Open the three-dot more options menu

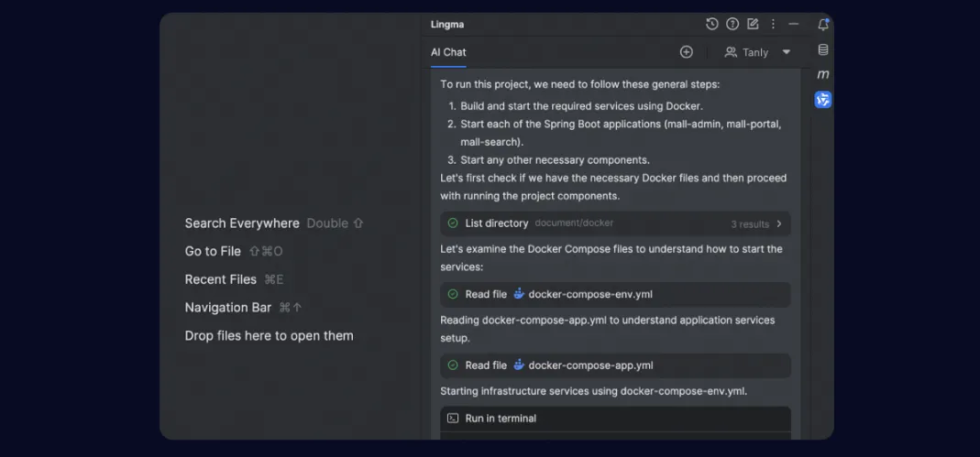click(x=773, y=24)
